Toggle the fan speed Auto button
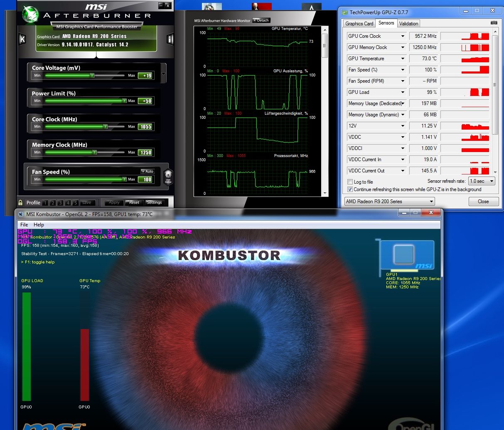 pos(148,171)
